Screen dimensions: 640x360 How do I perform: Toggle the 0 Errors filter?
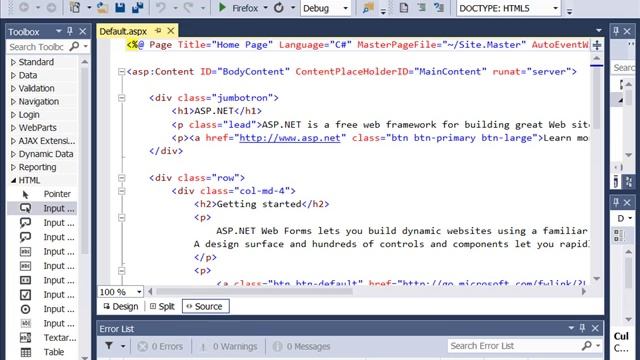(160, 347)
